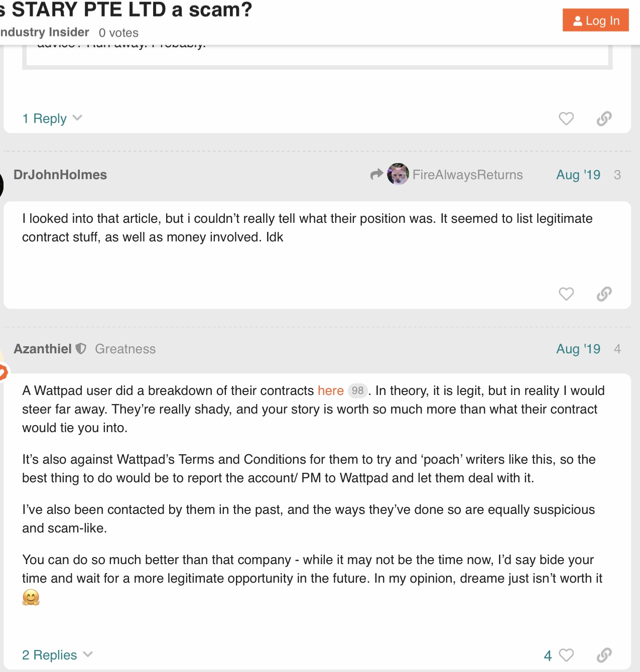Expand the 1 Reply thread

pyautogui.click(x=52, y=118)
